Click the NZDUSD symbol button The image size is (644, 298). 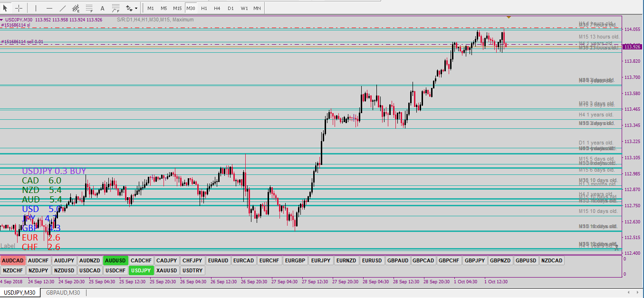pyautogui.click(x=64, y=270)
